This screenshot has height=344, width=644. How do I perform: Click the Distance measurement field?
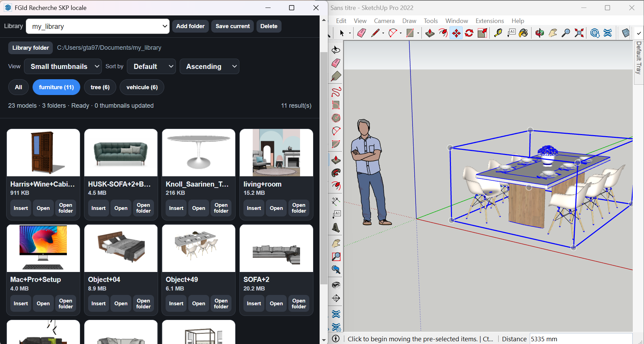tap(581, 339)
